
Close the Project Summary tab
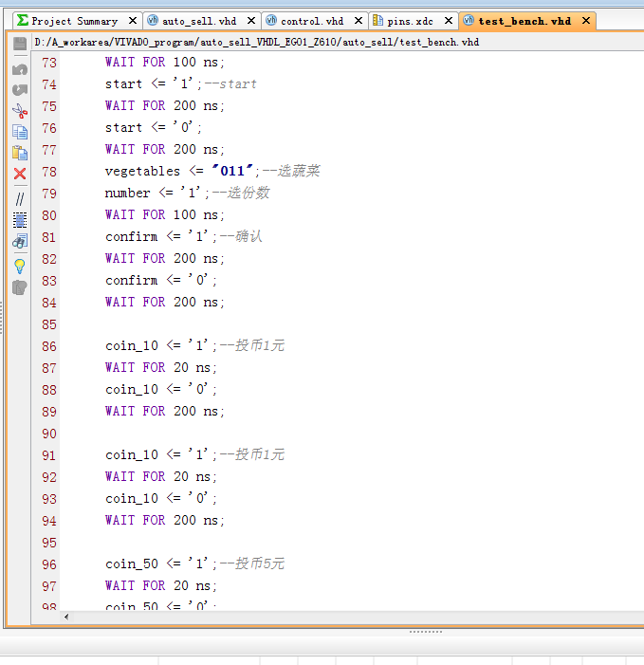(132, 21)
